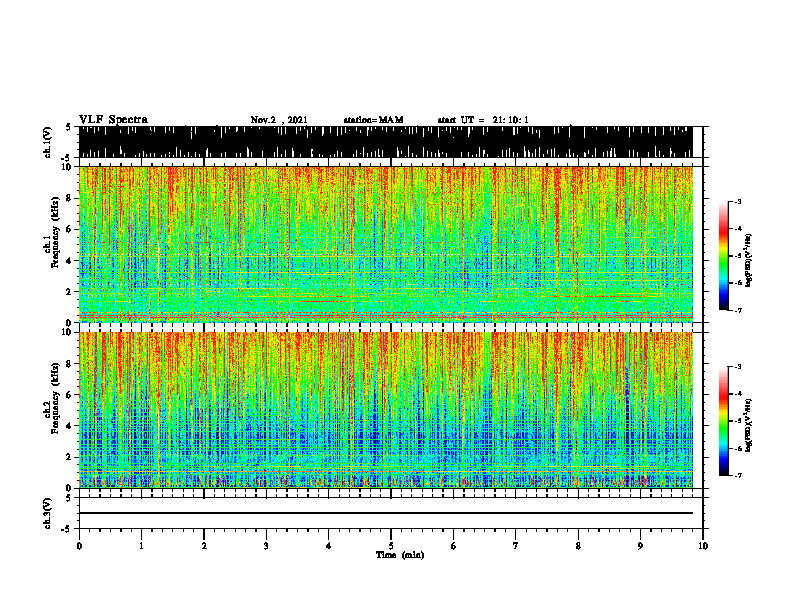Click time axis tick label "10"
This screenshot has width=792, height=612.
tap(703, 546)
